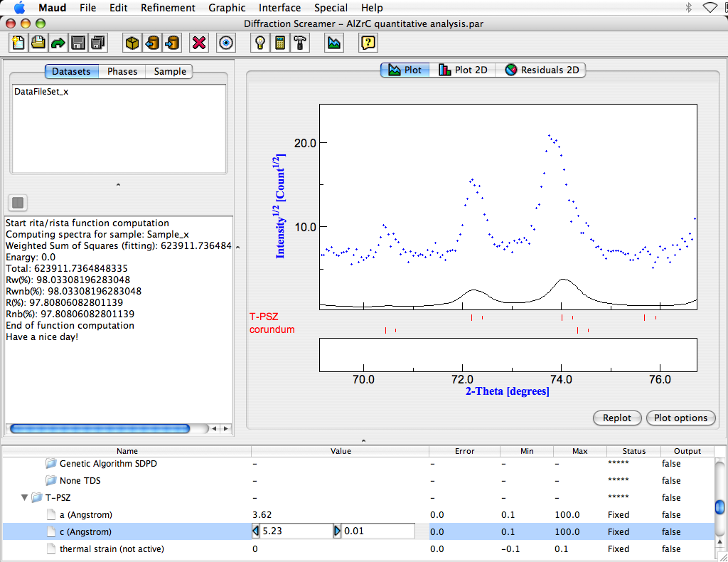
Task: Click right arrow before the 0.01 step field
Action: tap(337, 531)
